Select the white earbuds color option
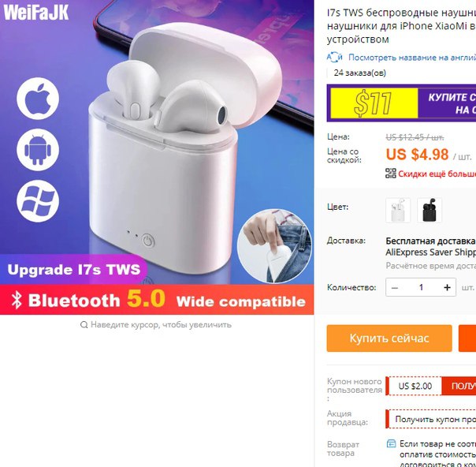 [x=398, y=211]
